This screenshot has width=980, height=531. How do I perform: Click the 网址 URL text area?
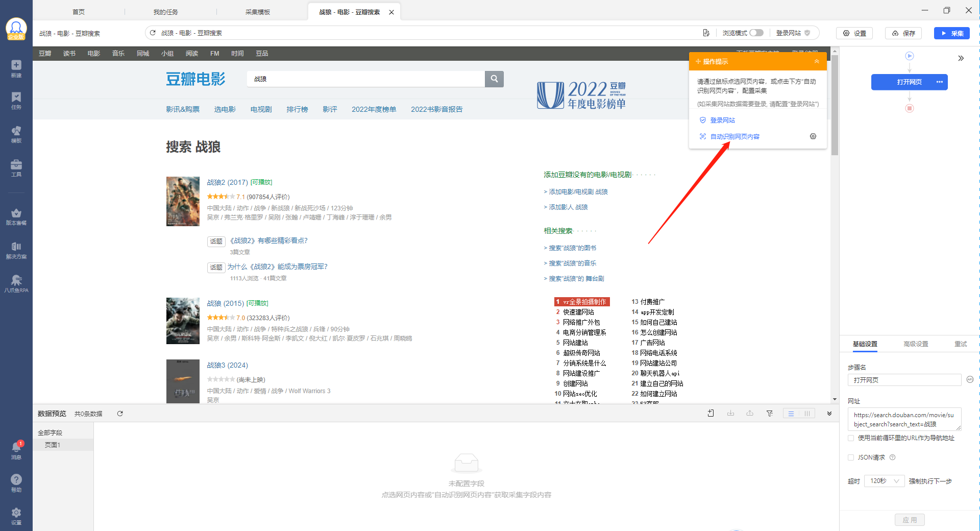click(x=904, y=419)
